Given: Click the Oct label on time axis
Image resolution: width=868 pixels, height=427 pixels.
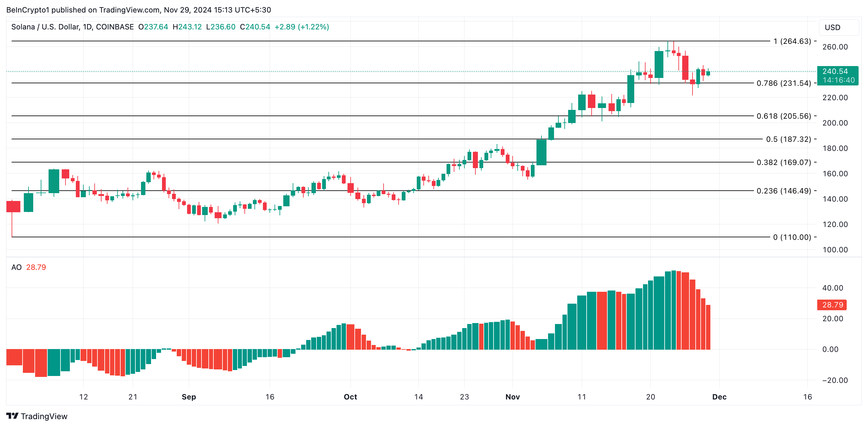Looking at the screenshot, I should click(x=350, y=397).
